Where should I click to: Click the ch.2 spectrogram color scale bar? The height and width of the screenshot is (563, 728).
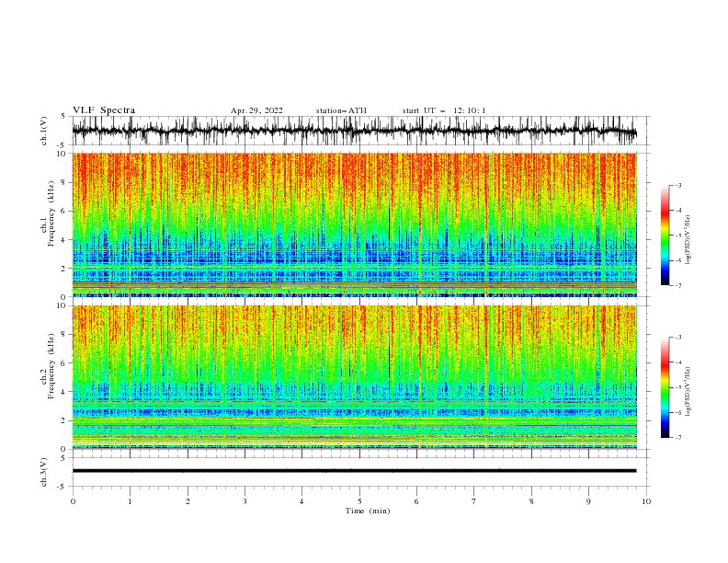pyautogui.click(x=665, y=387)
